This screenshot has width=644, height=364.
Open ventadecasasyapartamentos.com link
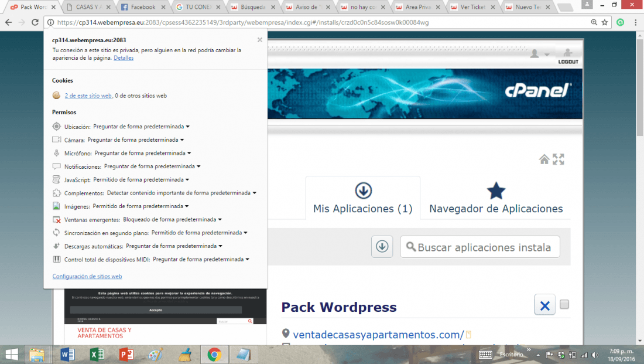(378, 335)
